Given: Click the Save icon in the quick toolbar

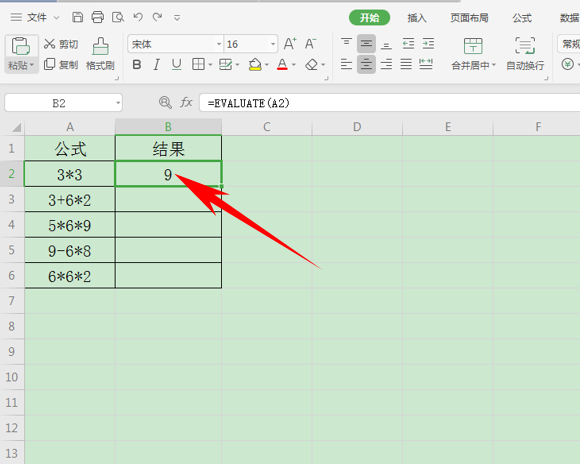Looking at the screenshot, I should click(77, 17).
